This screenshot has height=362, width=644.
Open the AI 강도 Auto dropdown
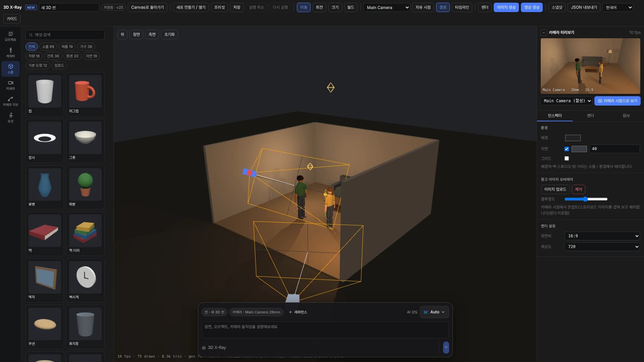click(434, 312)
